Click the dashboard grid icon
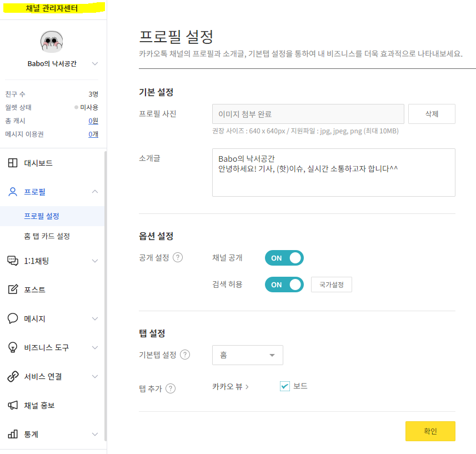 [x=13, y=163]
